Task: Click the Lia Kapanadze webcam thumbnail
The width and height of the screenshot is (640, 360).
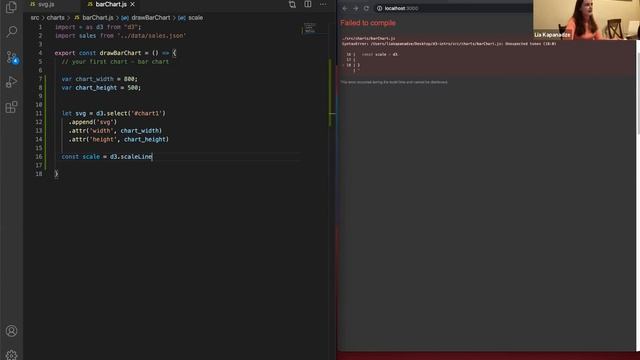Action: pyautogui.click(x=586, y=20)
